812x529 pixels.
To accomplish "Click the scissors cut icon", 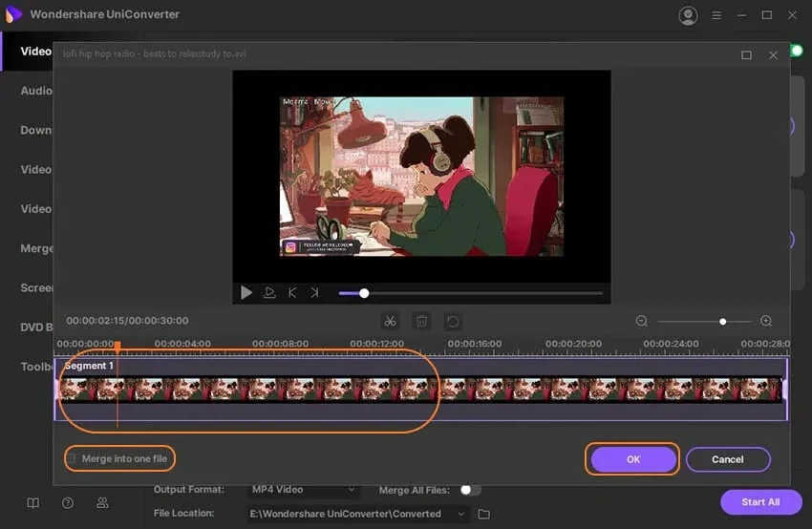I will pos(390,321).
